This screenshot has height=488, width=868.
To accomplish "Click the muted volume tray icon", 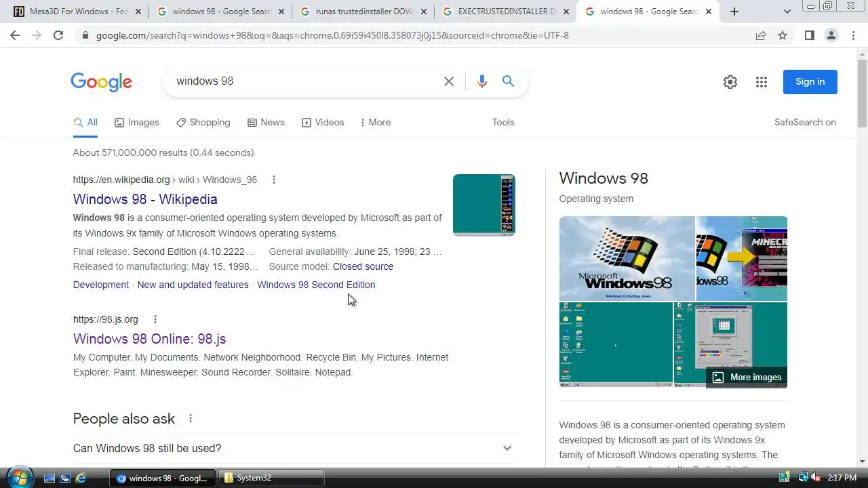I will tap(816, 478).
